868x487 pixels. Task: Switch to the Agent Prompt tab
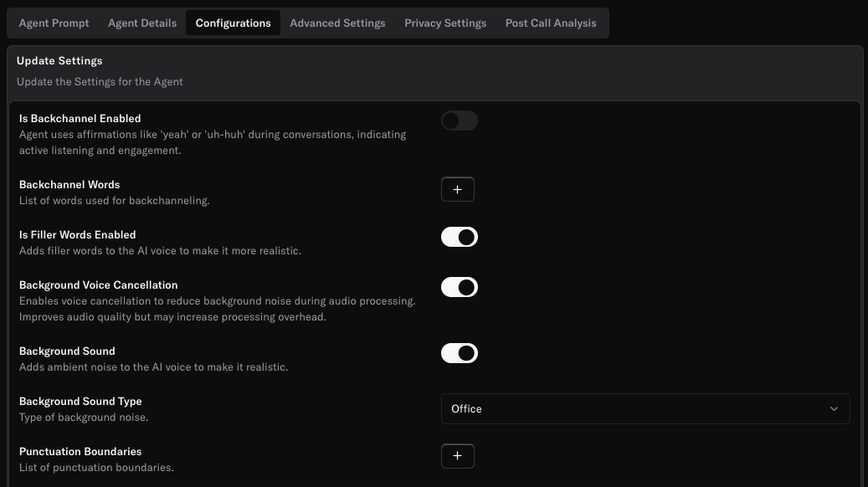[x=54, y=23]
